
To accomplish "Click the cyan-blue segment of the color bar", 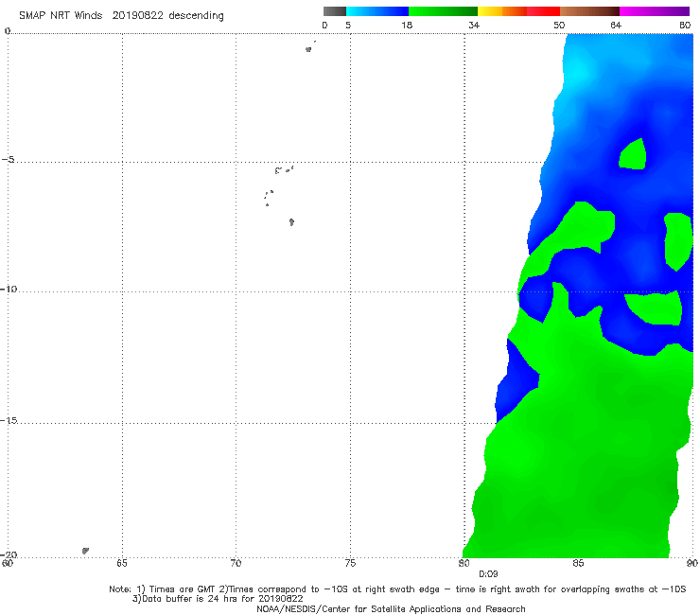I will (x=377, y=11).
